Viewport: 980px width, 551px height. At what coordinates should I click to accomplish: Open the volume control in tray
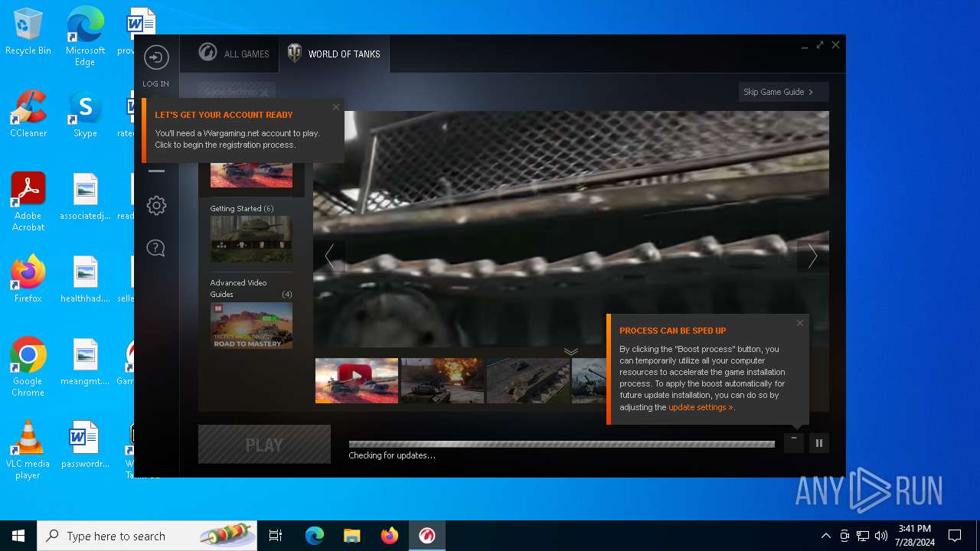tap(880, 536)
